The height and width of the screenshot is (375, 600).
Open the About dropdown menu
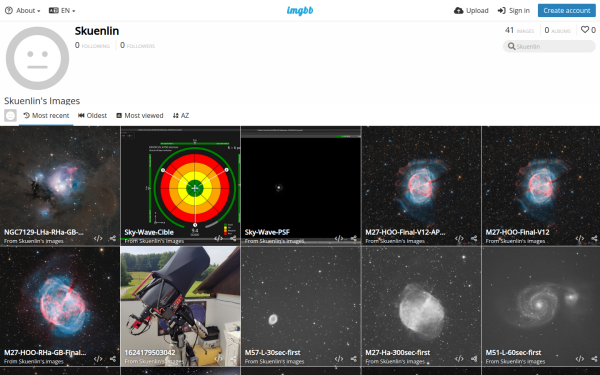22,11
